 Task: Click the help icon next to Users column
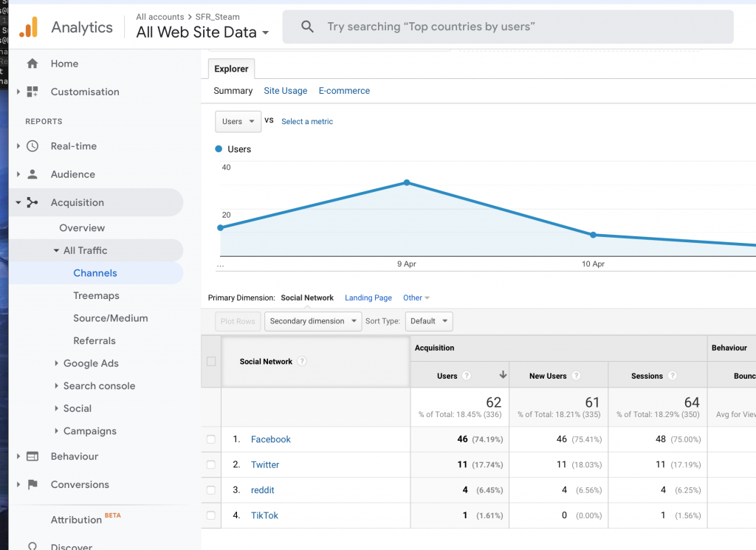(467, 376)
